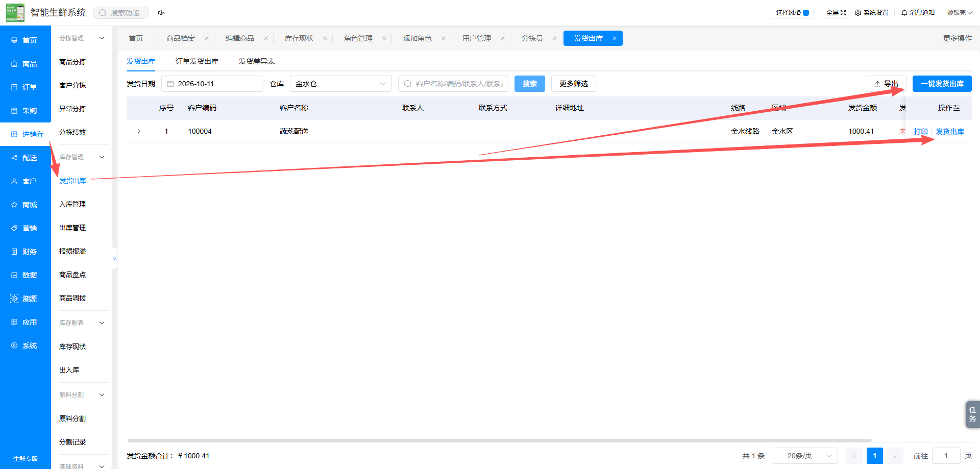Viewport: 980px width, 469px height.
Task: Click the 搜索 button
Action: tap(530, 84)
